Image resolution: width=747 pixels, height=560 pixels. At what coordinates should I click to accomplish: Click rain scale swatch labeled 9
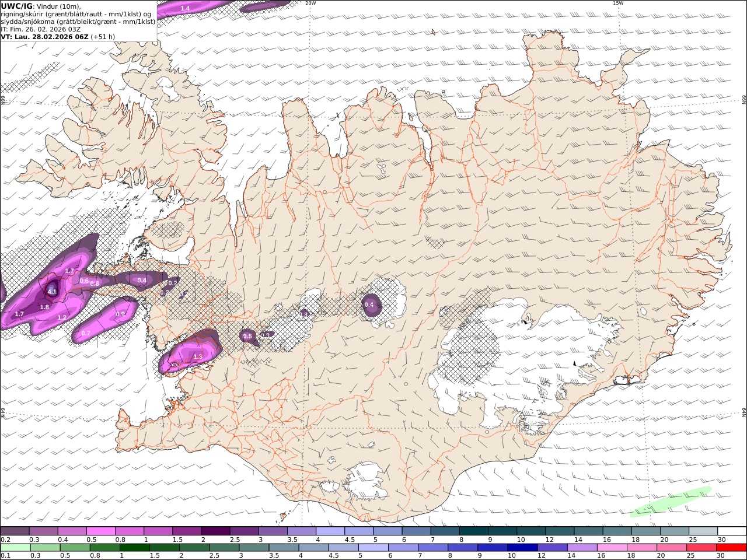click(492, 548)
